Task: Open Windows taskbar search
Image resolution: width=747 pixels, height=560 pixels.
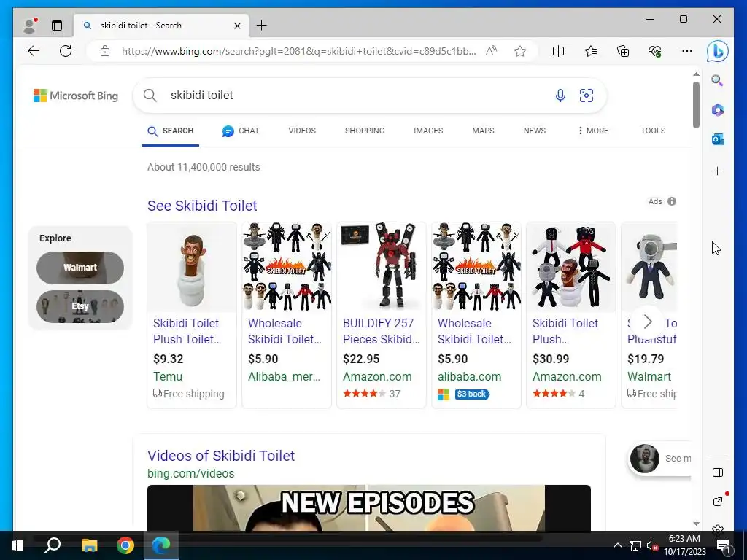Action: tap(53, 545)
